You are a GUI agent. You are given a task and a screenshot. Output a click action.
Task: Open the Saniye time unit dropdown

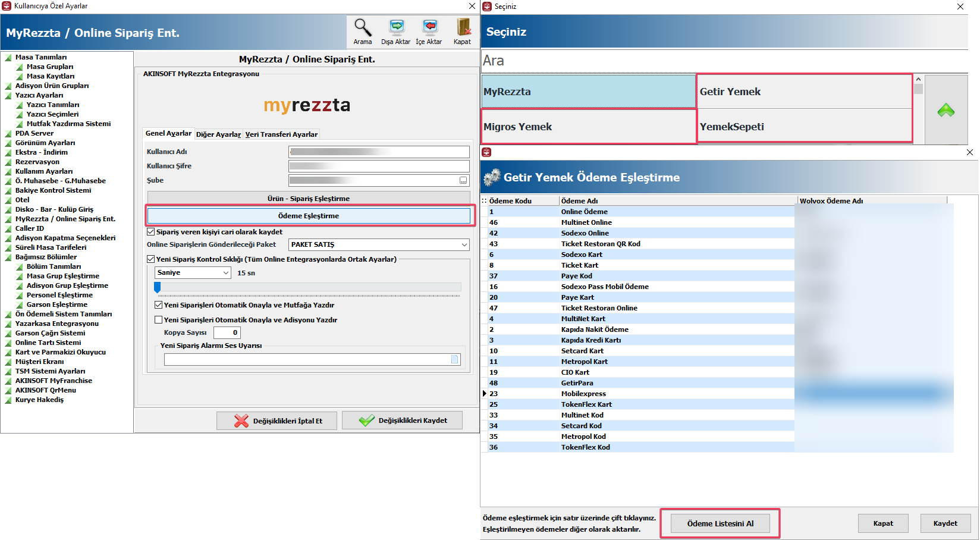pyautogui.click(x=193, y=272)
